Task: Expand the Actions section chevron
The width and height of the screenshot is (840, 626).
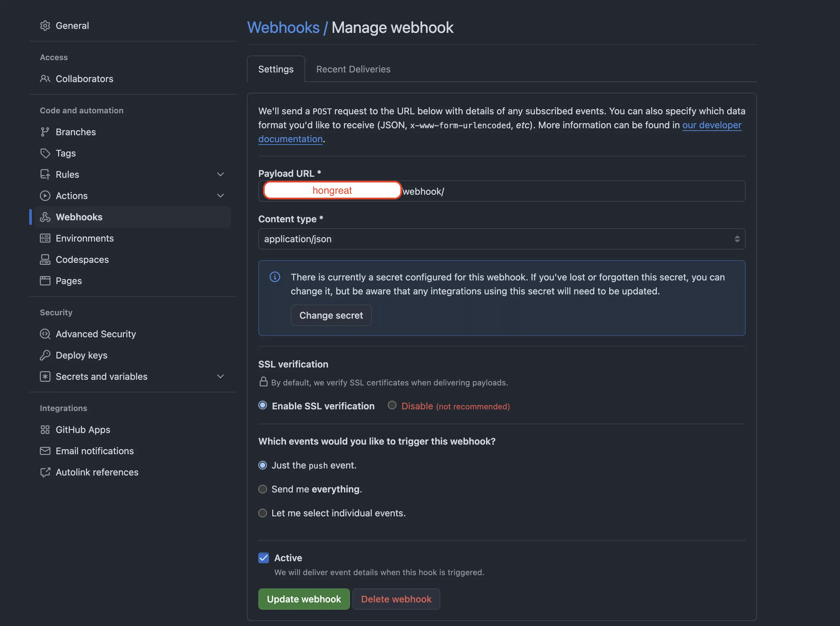Action: click(x=220, y=195)
